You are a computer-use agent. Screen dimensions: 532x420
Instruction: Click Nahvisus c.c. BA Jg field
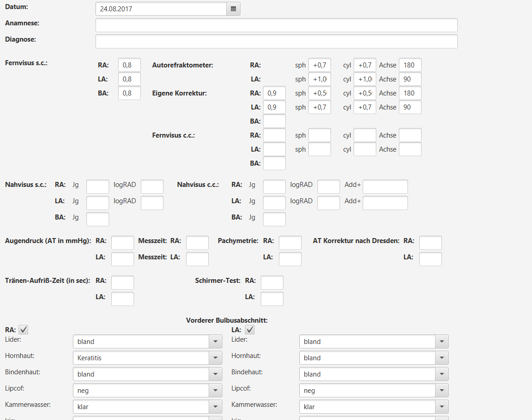point(274,219)
